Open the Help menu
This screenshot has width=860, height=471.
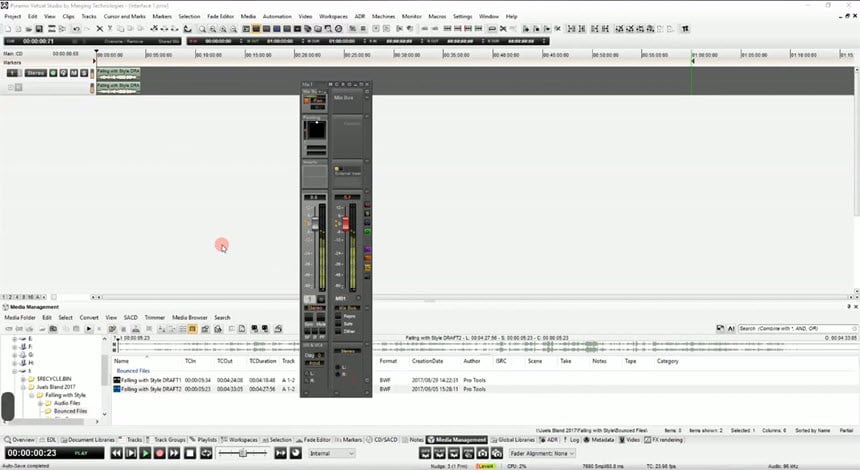coord(511,16)
